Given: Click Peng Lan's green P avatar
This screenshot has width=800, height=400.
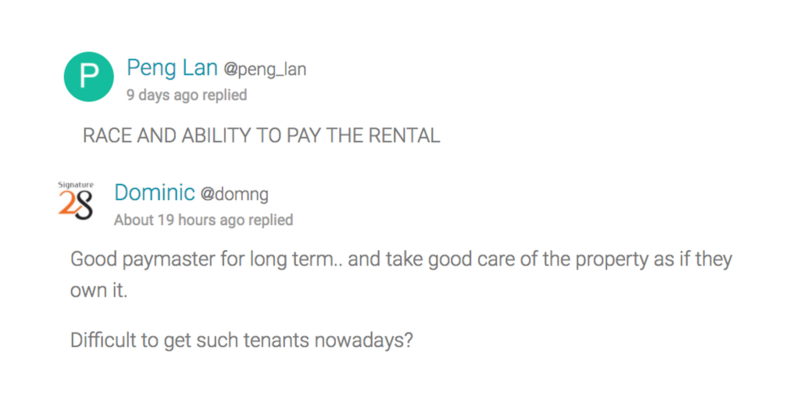Looking at the screenshot, I should [89, 77].
